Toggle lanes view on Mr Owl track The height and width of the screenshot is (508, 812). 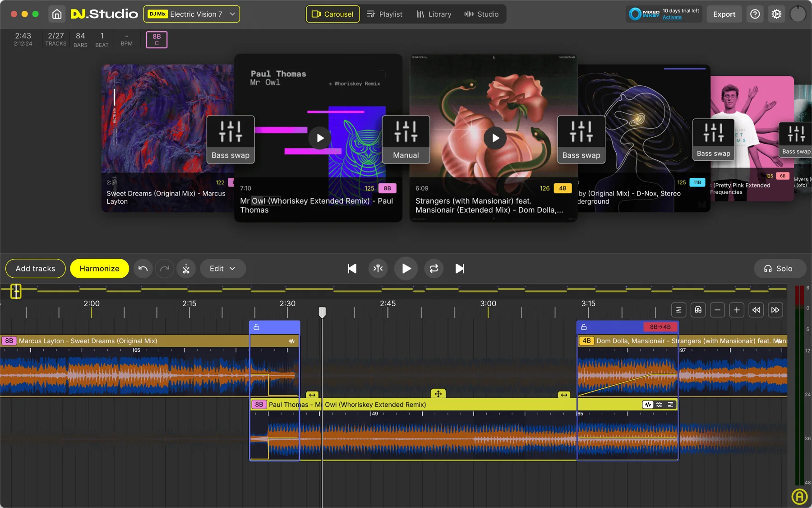pos(670,405)
